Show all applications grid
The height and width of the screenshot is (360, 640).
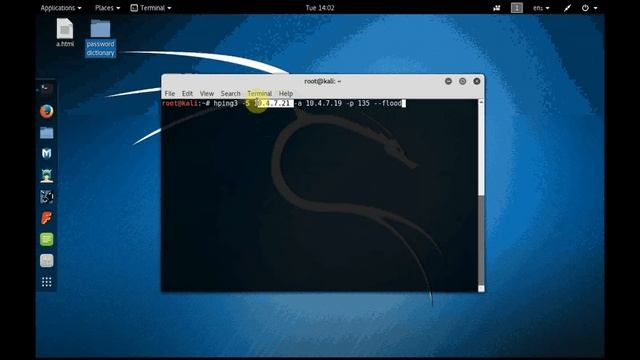click(x=47, y=282)
